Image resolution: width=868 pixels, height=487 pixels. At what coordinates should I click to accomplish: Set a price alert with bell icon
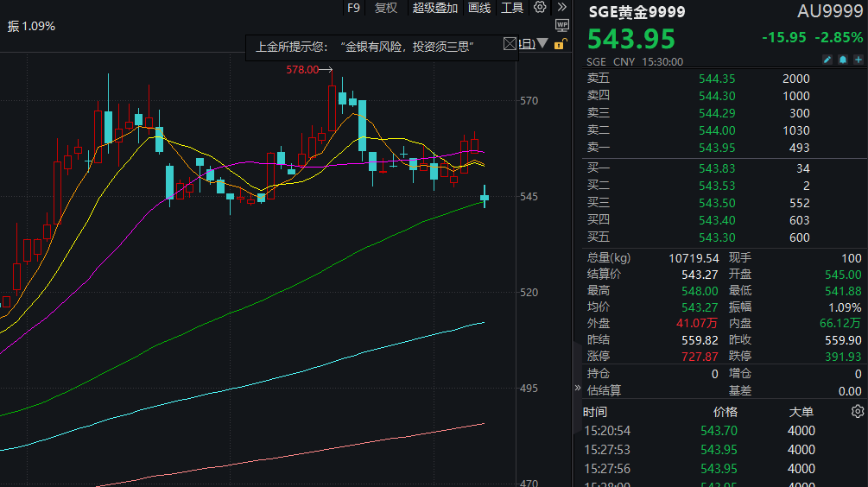[843, 60]
